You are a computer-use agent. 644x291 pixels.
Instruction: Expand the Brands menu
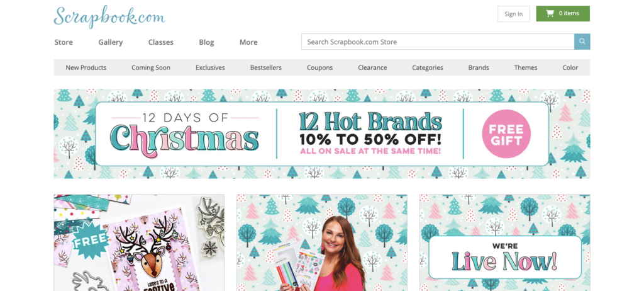tap(479, 67)
